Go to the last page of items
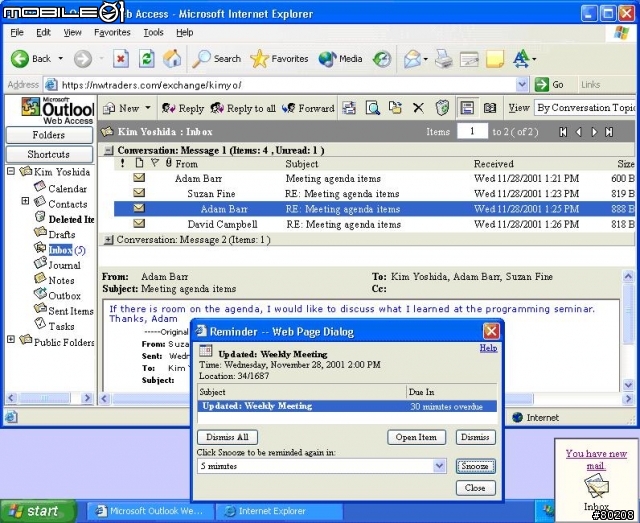The height and width of the screenshot is (523, 640). [x=609, y=132]
